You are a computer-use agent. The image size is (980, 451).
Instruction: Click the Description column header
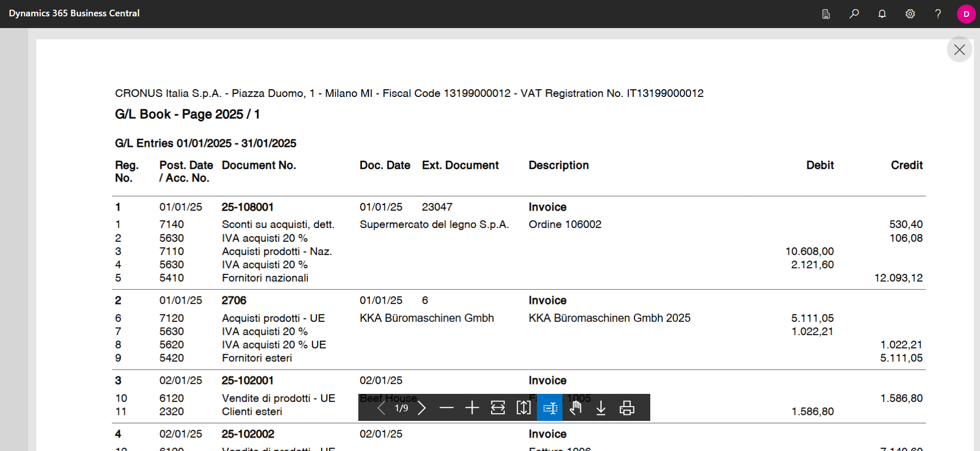pos(558,165)
